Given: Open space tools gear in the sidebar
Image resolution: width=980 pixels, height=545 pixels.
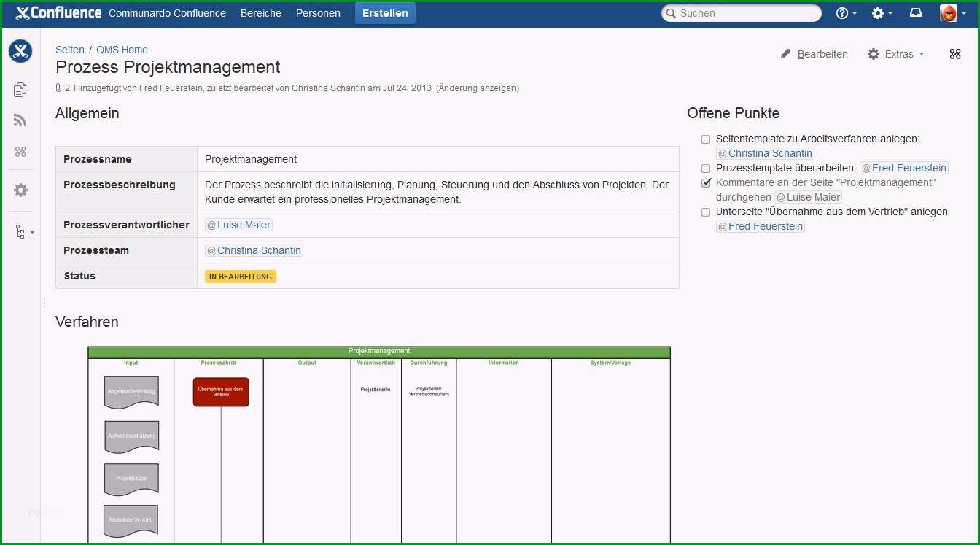Looking at the screenshot, I should [20, 190].
